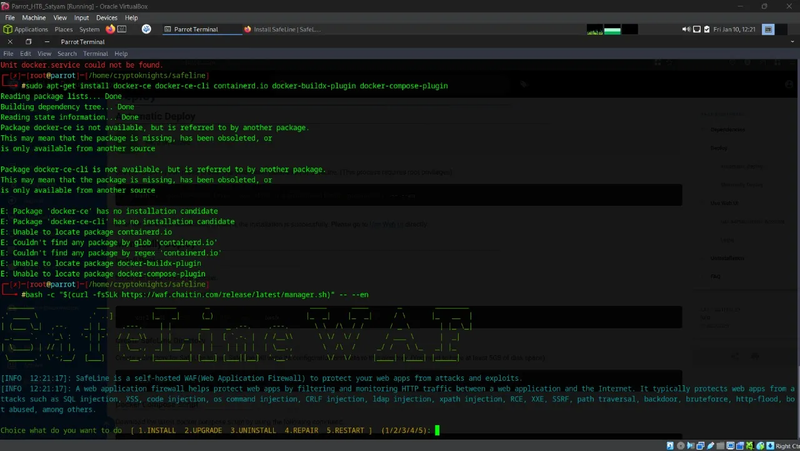Close the Parrot Terminal window
800x451 pixels.
click(x=10, y=42)
